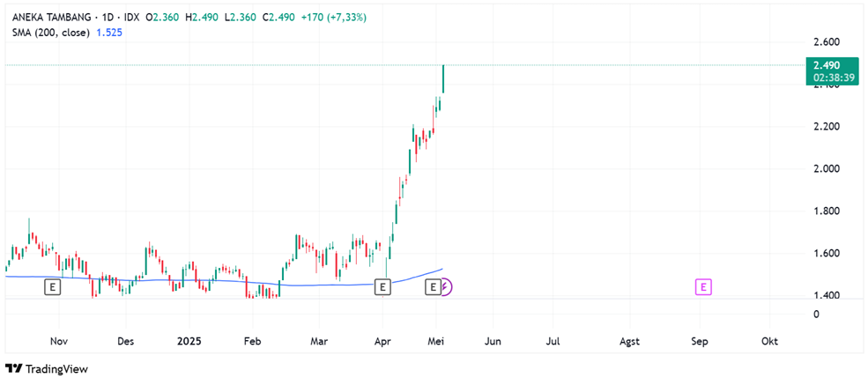
Task: Click the Jul label on the time axis
Action: [x=553, y=342]
